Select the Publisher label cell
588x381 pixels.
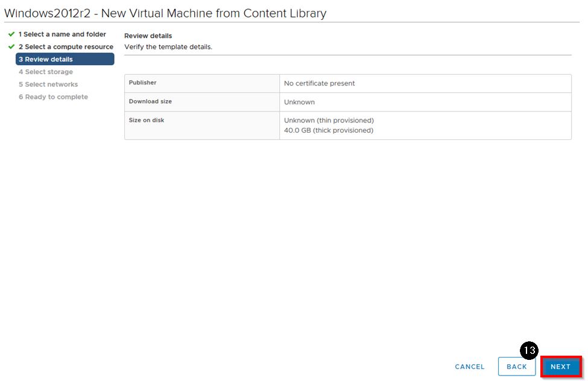(202, 83)
